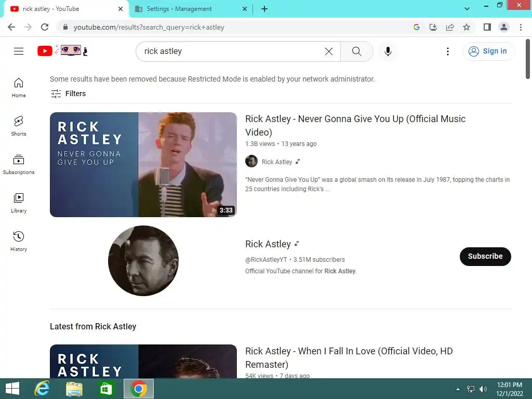The width and height of the screenshot is (532, 399).
Task: Open the Rick Astley channel result title
Action: point(268,244)
